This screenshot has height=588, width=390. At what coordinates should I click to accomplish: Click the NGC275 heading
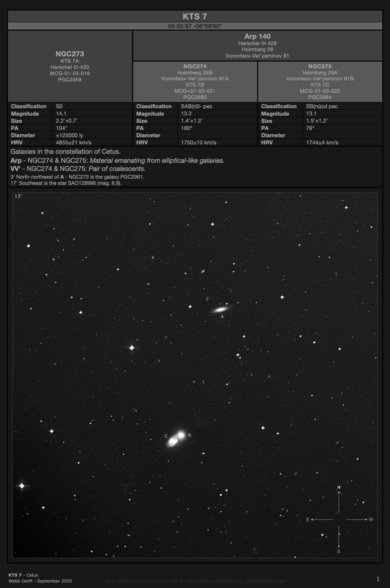pyautogui.click(x=320, y=66)
